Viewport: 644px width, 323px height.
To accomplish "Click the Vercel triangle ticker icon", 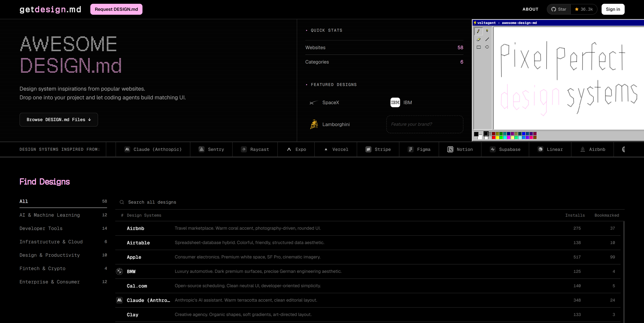I will [x=326, y=149].
